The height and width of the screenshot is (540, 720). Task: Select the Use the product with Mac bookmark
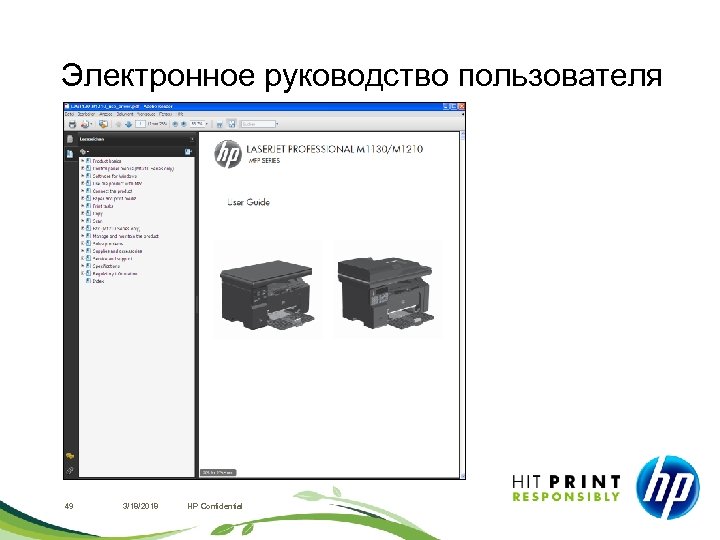click(x=118, y=184)
